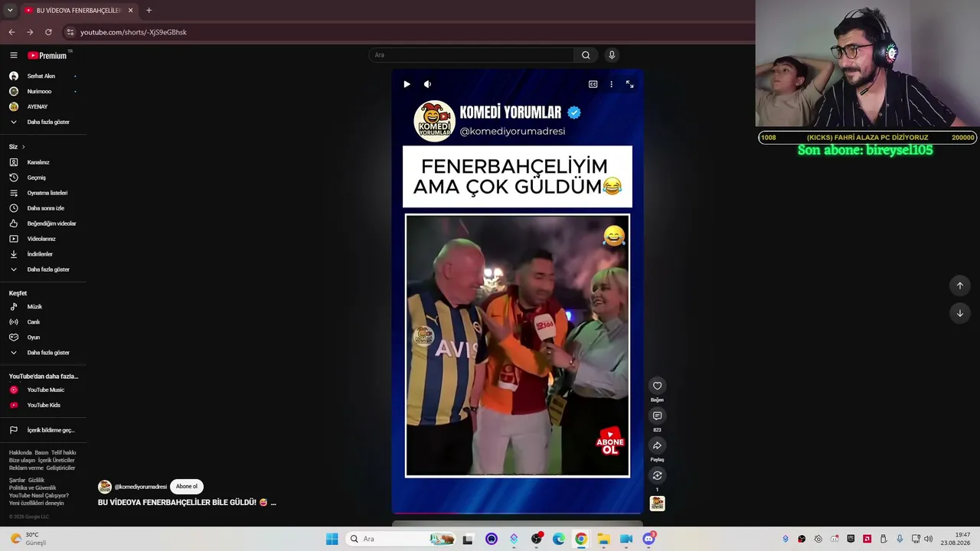The width and height of the screenshot is (980, 551).
Task: Open Videolarınız in the sidebar
Action: pyautogui.click(x=43, y=239)
